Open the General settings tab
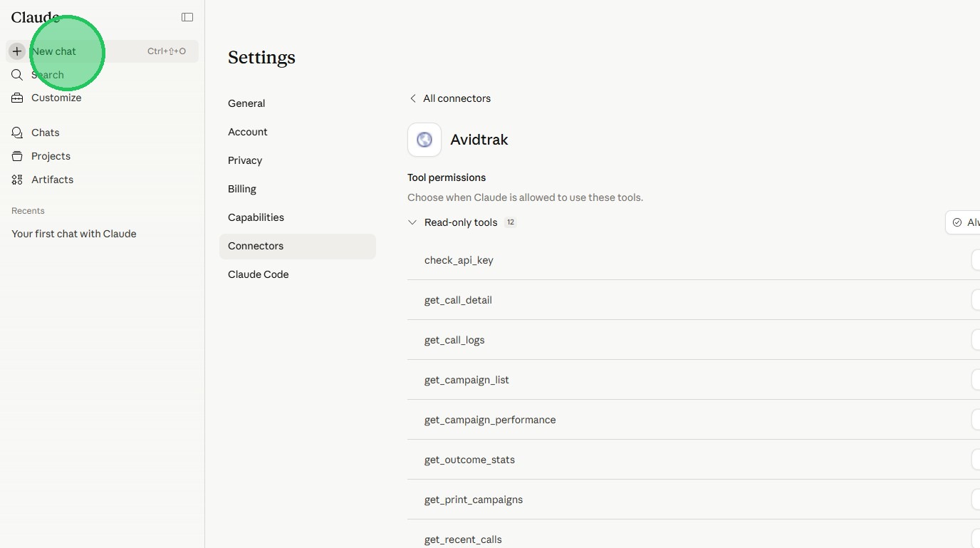The height and width of the screenshot is (548, 980). tap(246, 103)
